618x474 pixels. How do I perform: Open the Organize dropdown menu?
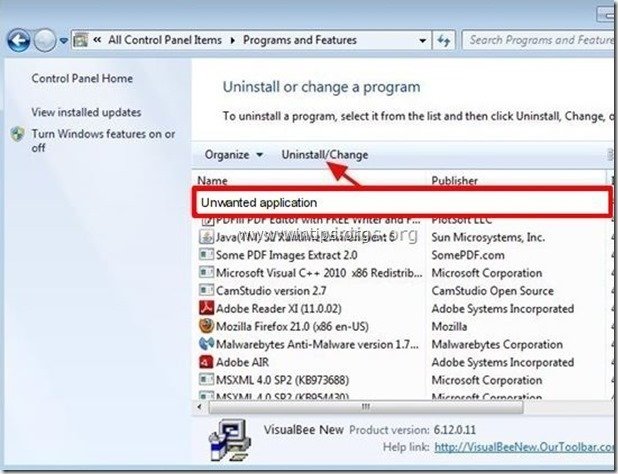(233, 154)
